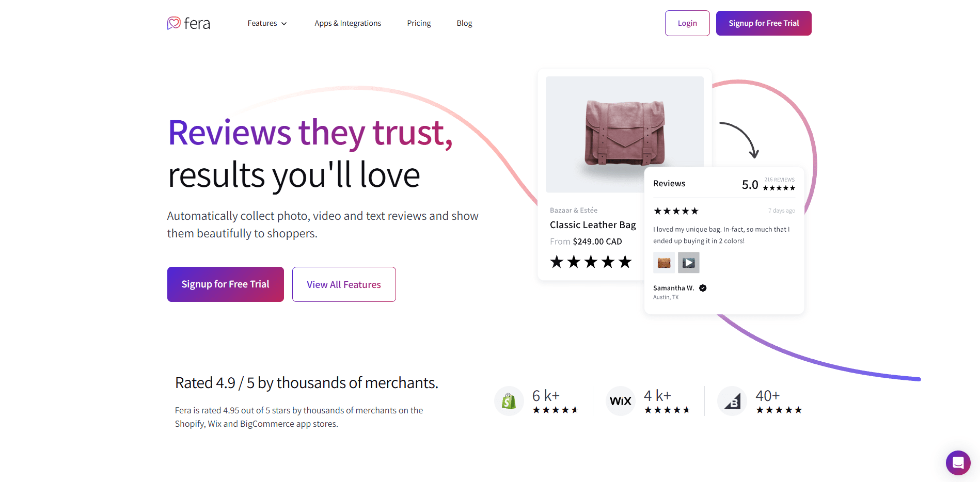Open Apps & Integrations page

[x=347, y=23]
